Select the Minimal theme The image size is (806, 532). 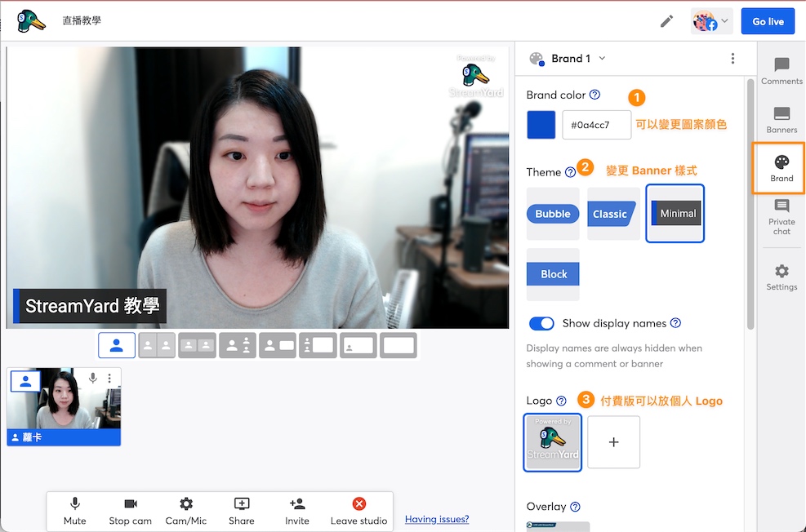point(675,214)
